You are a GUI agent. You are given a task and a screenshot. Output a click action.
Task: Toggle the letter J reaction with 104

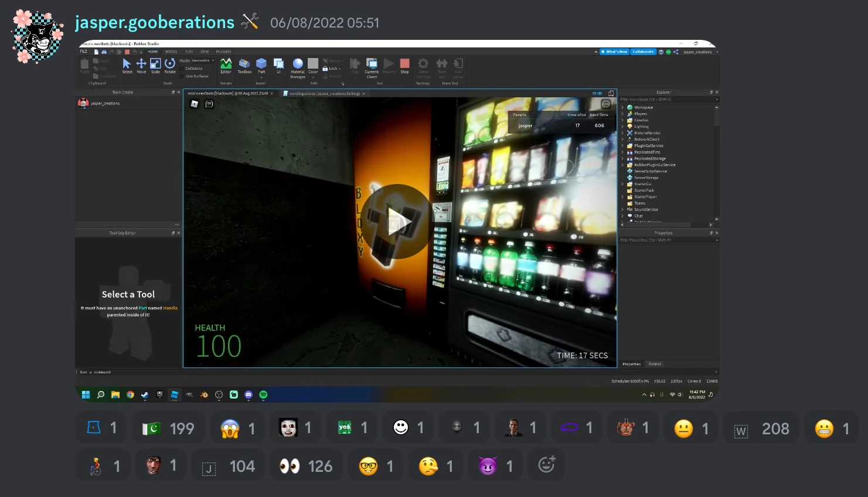[x=229, y=466]
